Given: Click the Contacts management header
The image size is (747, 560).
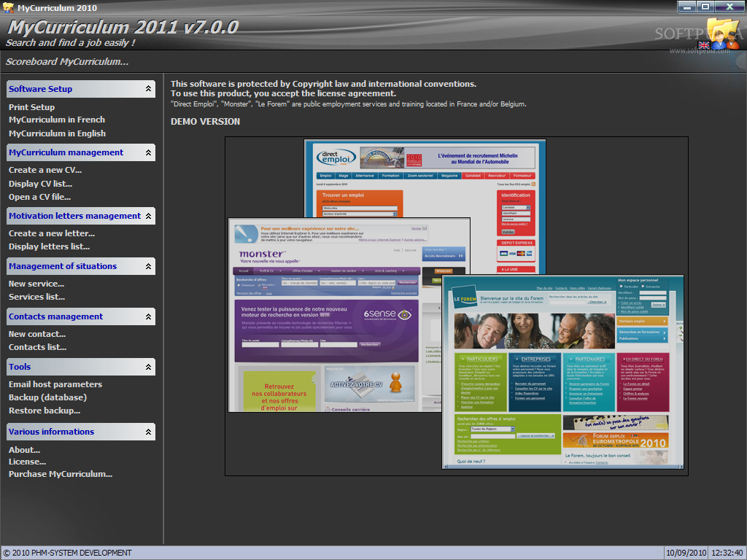Looking at the screenshot, I should (81, 316).
